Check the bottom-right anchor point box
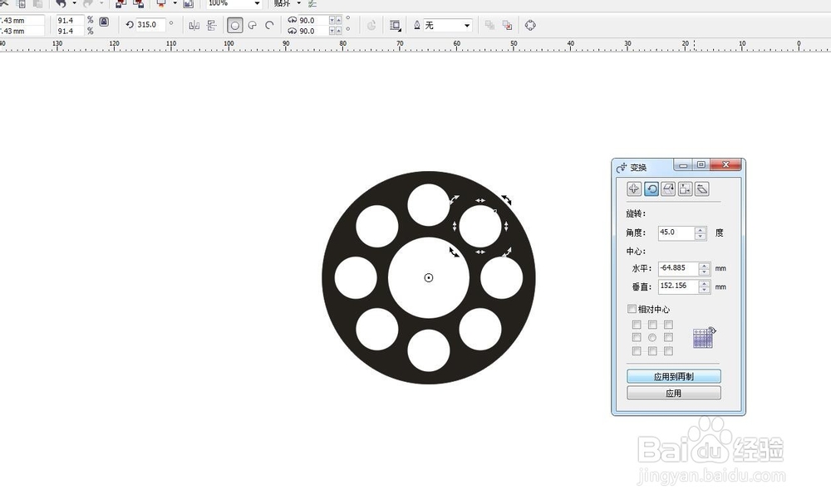The image size is (831, 504). [668, 351]
